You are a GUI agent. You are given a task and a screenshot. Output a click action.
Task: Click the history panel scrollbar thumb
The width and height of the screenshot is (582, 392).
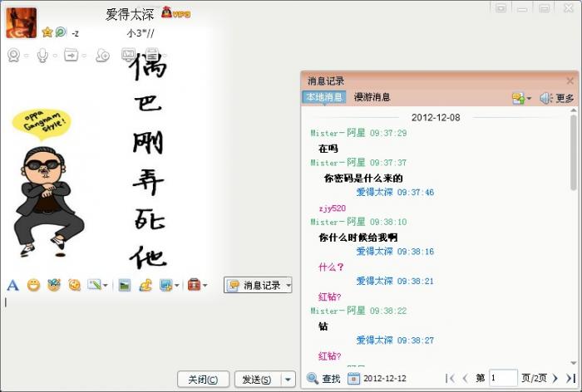(574, 153)
